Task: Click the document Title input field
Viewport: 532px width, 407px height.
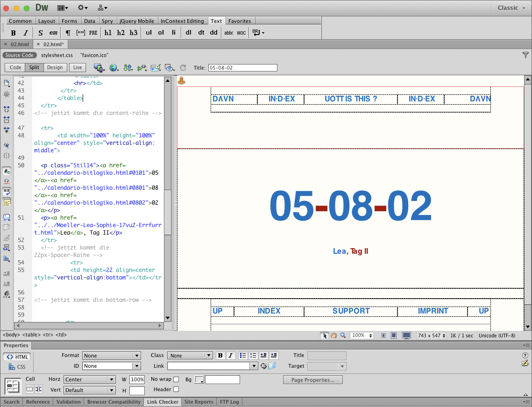Action: [x=242, y=68]
